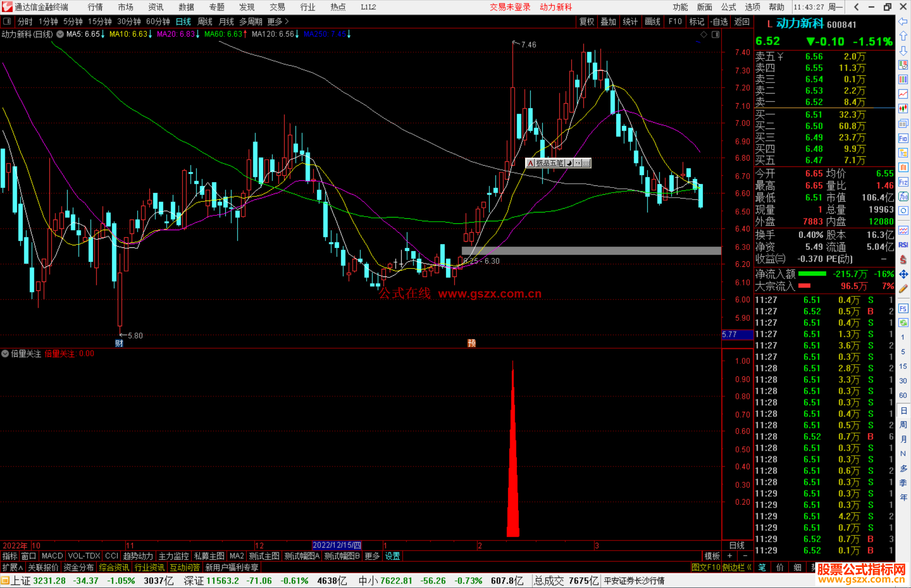This screenshot has width=911, height=588.
Task: Click the pencil drawing tool icon
Action: click(903, 289)
